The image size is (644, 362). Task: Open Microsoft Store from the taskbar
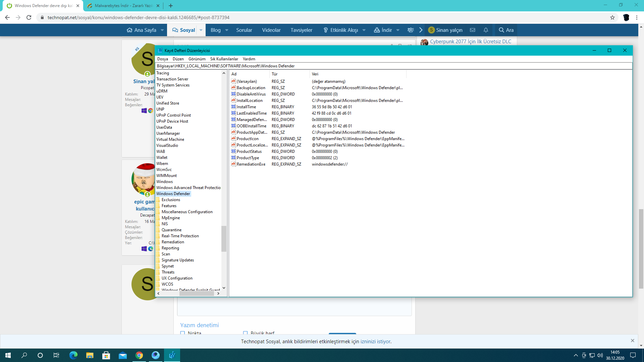pos(106,355)
